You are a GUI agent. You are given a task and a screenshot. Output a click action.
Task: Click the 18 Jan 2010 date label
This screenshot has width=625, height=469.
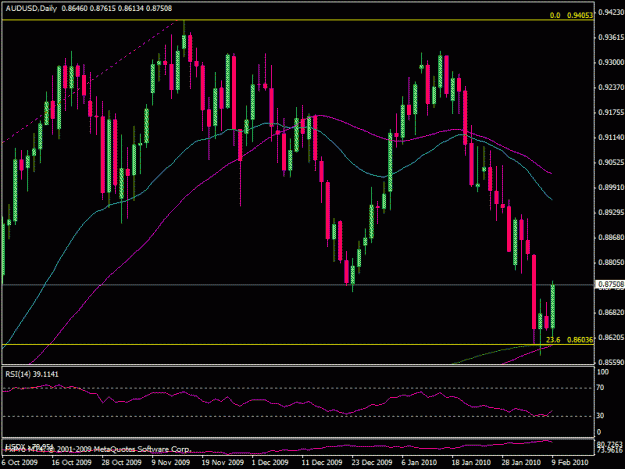(x=470, y=462)
